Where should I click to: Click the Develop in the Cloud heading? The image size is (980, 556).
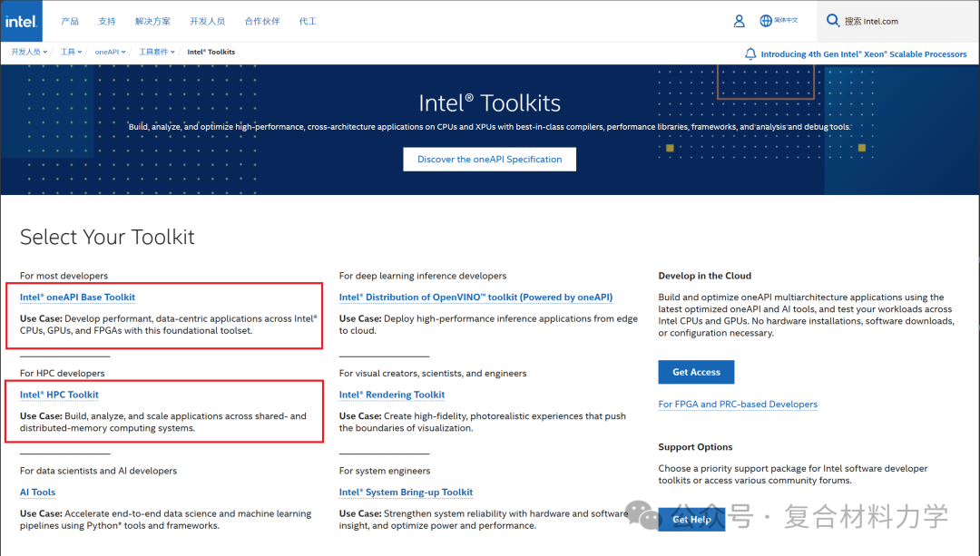point(704,276)
